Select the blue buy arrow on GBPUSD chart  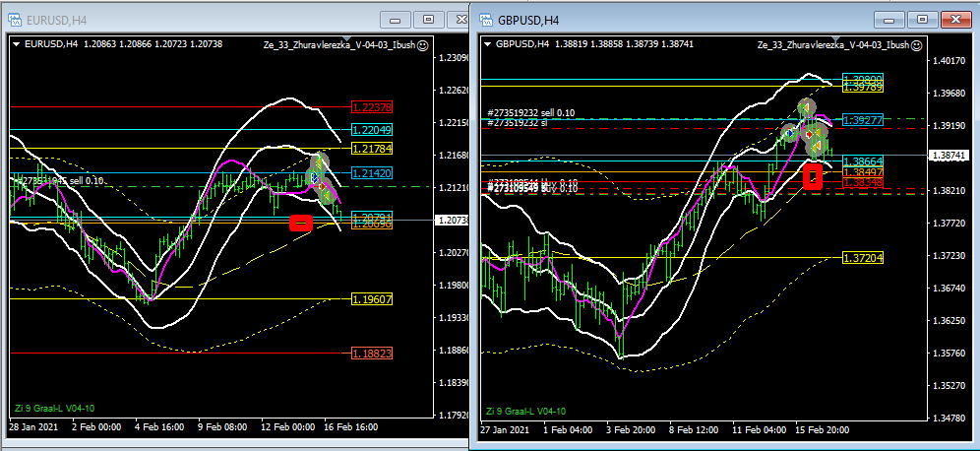790,133
